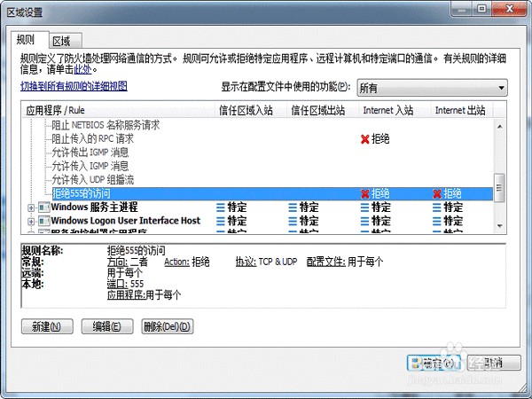This screenshot has height=399, width=532.
Task: Click Windows Logon User Interface Host icon
Action: pos(43,221)
